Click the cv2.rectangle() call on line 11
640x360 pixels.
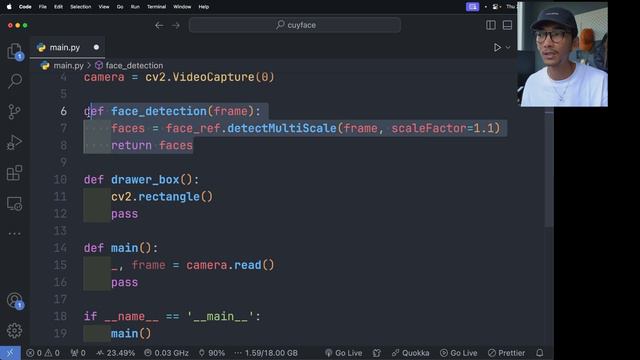[162, 197]
